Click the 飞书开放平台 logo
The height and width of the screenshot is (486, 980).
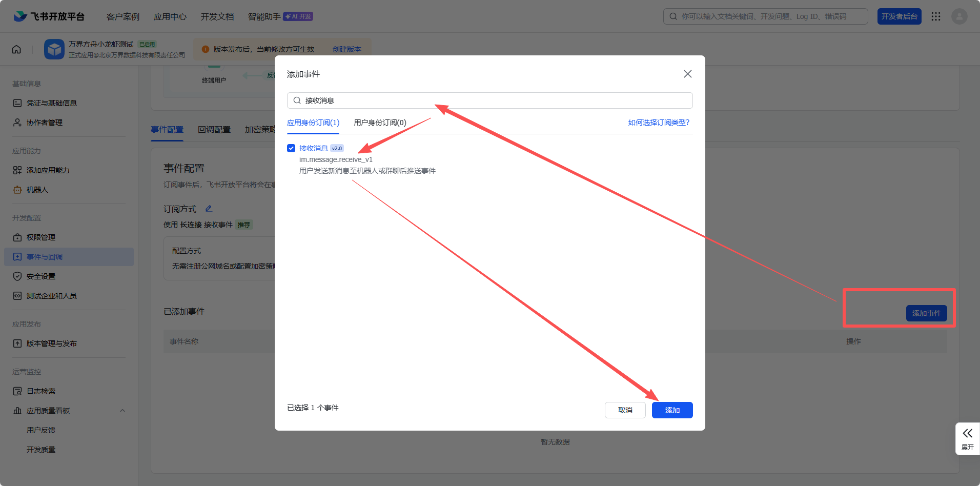49,16
